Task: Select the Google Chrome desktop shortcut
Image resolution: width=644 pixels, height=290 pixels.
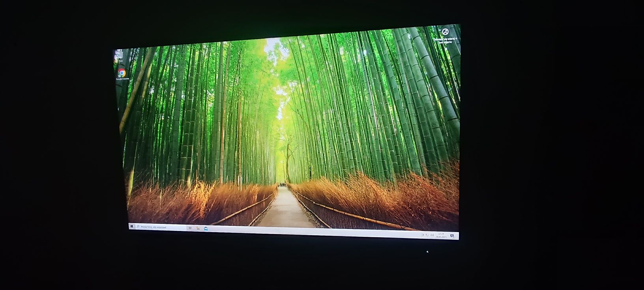Action: (x=122, y=73)
